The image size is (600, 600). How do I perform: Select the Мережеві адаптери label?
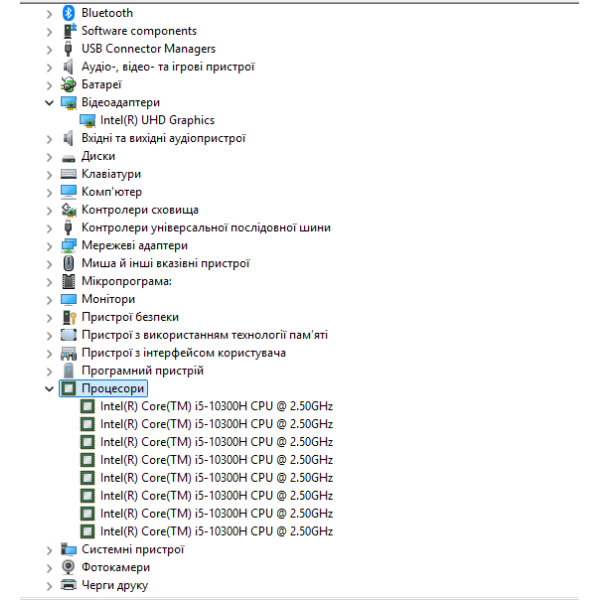point(135,246)
